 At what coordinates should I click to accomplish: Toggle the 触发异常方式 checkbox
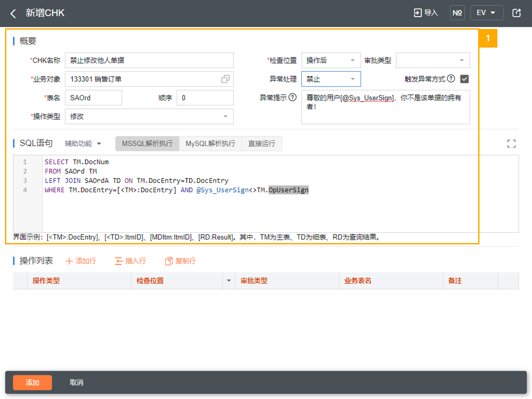click(465, 79)
